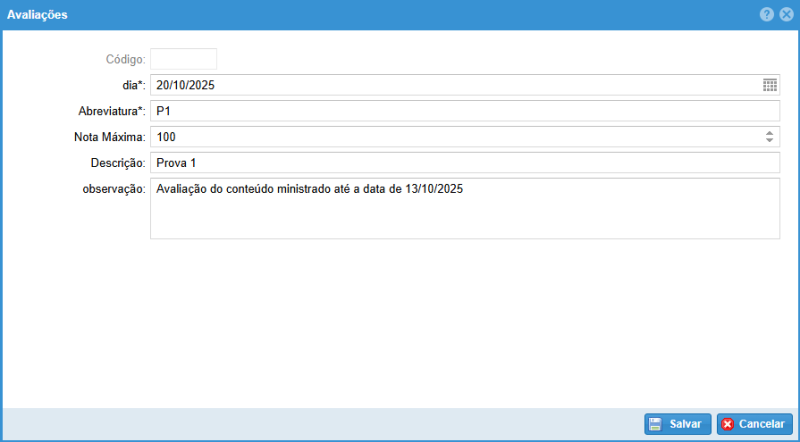Focus the dia field showing 20/10/2025
Image resolution: width=800 pixels, height=442 pixels.
pyautogui.click(x=450, y=85)
